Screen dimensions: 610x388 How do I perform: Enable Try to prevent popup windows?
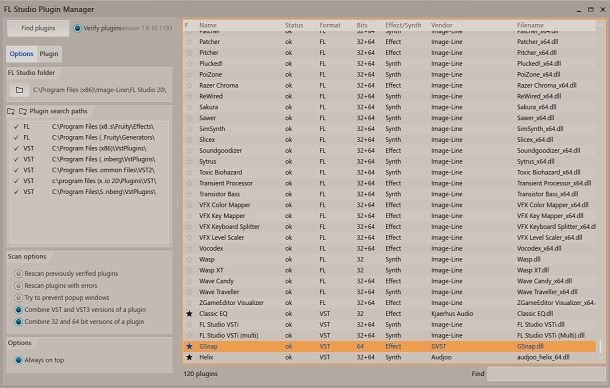pyautogui.click(x=18, y=298)
